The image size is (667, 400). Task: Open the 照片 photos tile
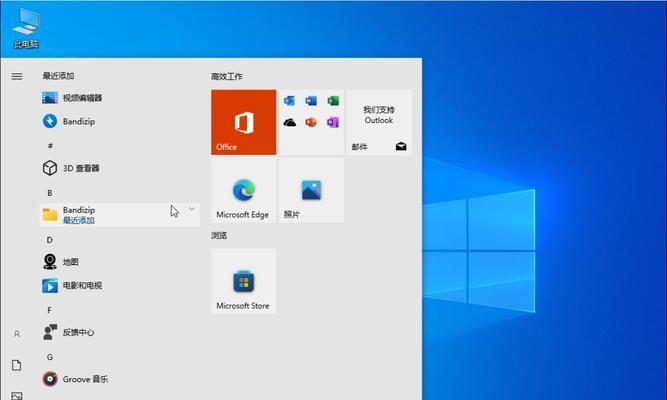(x=311, y=190)
